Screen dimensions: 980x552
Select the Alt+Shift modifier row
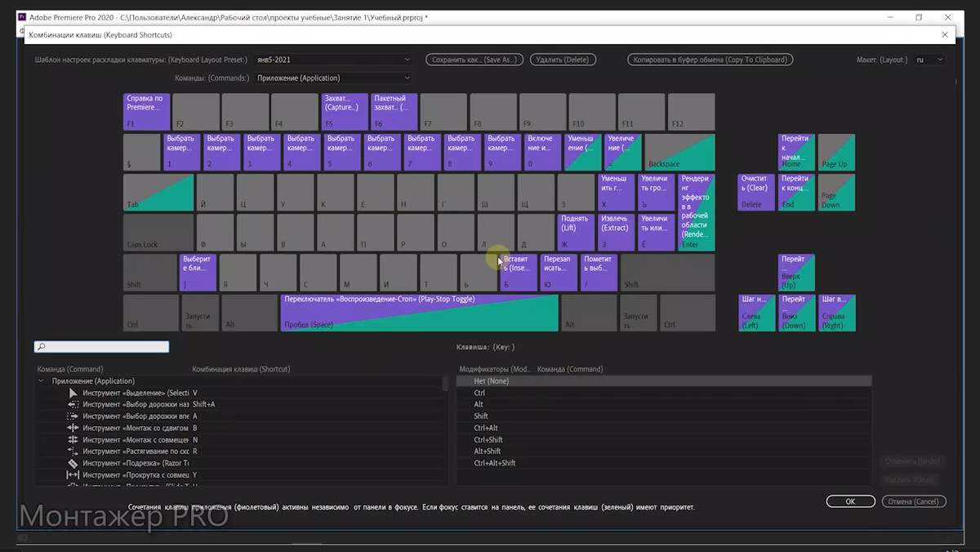point(664,452)
